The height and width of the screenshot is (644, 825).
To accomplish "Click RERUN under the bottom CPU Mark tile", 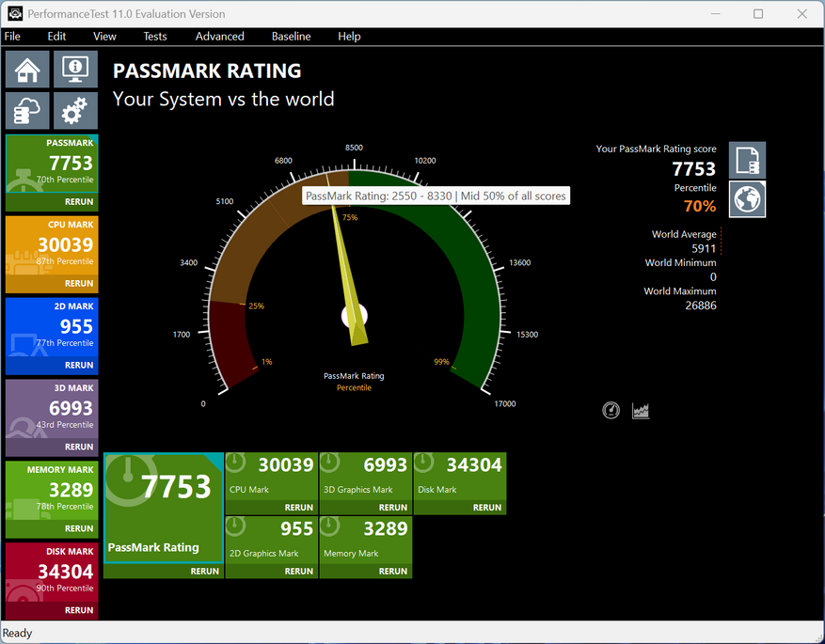I will point(299,508).
